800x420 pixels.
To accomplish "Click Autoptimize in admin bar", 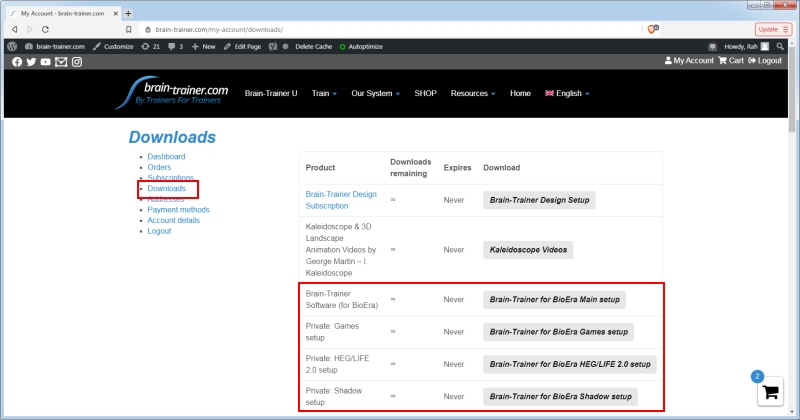I will [361, 46].
